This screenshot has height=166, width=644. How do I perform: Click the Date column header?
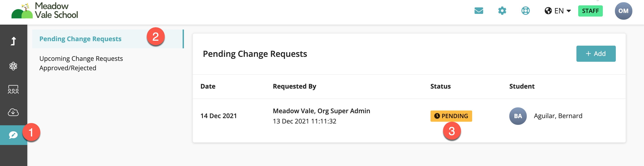[208, 87]
